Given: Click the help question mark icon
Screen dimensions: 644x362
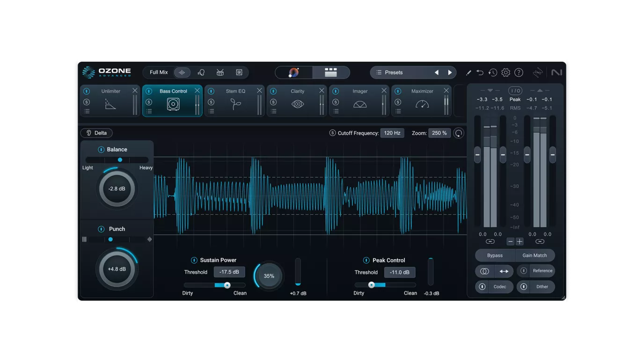Looking at the screenshot, I should [519, 72].
